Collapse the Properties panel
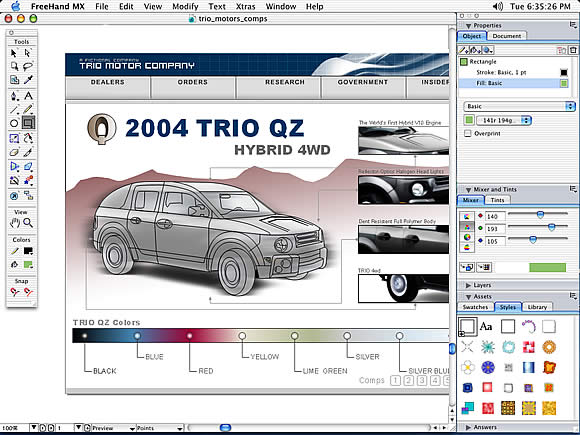This screenshot has height=435, width=580. pyautogui.click(x=468, y=26)
